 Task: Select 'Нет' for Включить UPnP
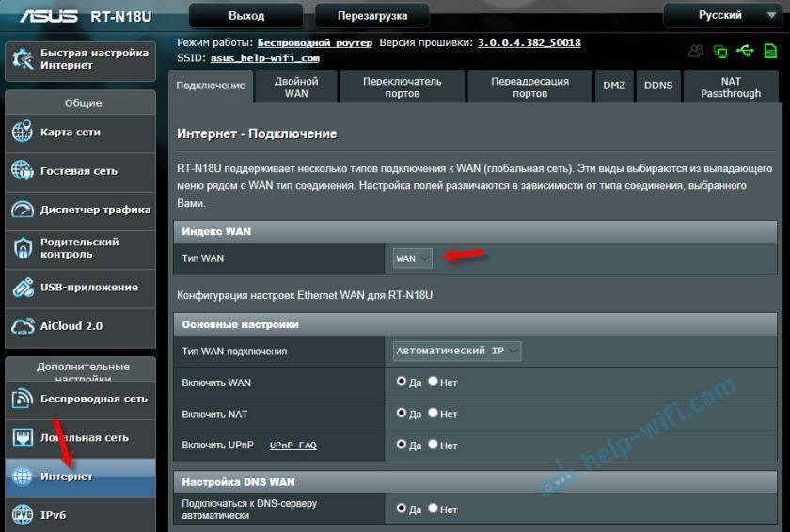(x=433, y=445)
